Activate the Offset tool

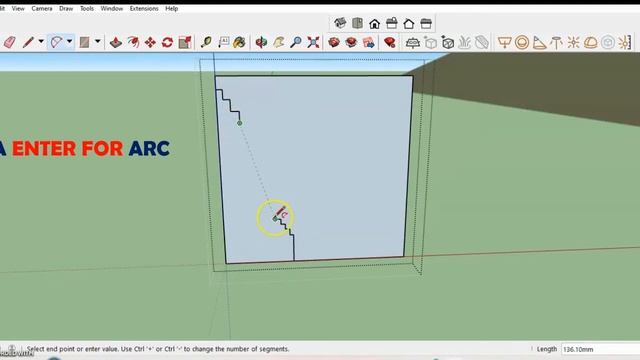[x=133, y=42]
